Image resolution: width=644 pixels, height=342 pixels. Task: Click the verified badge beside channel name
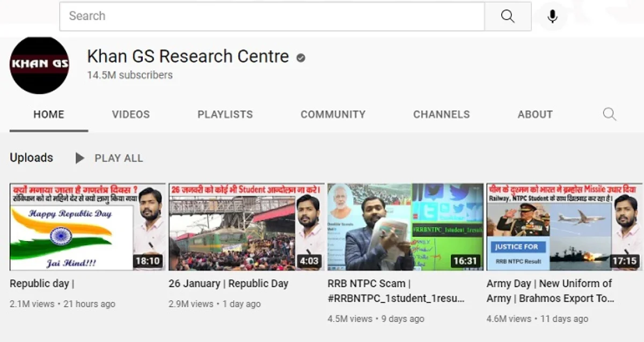301,57
